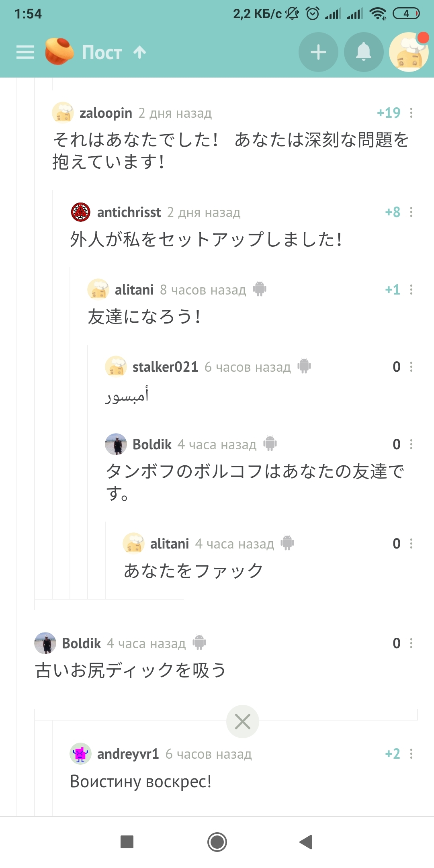The height and width of the screenshot is (868, 434).
Task: Tap the +2 rating on andreyvr1's comment
Action: pos(392,754)
